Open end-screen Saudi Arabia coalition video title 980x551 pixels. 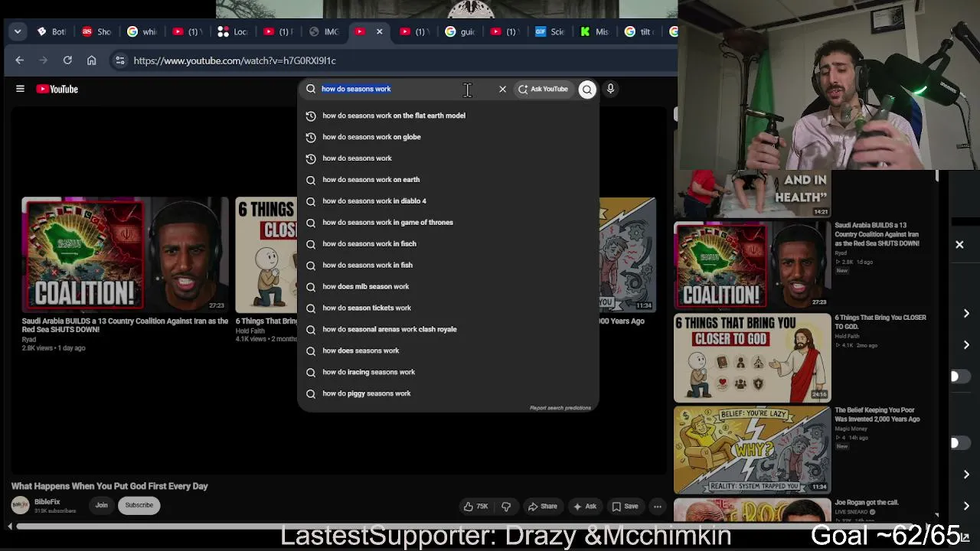point(125,325)
